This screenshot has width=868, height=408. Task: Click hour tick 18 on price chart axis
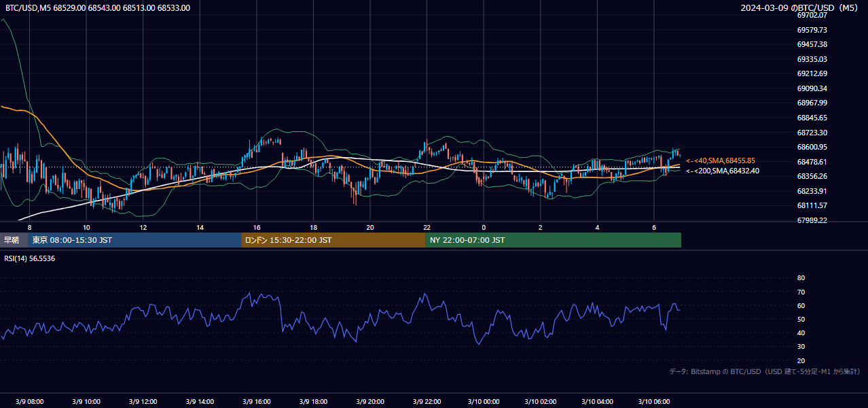[313, 227]
